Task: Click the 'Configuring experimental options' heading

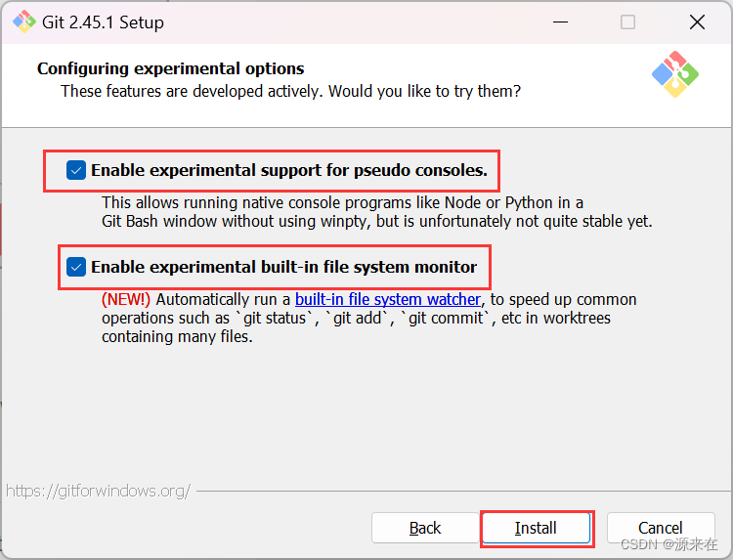Action: point(170,68)
